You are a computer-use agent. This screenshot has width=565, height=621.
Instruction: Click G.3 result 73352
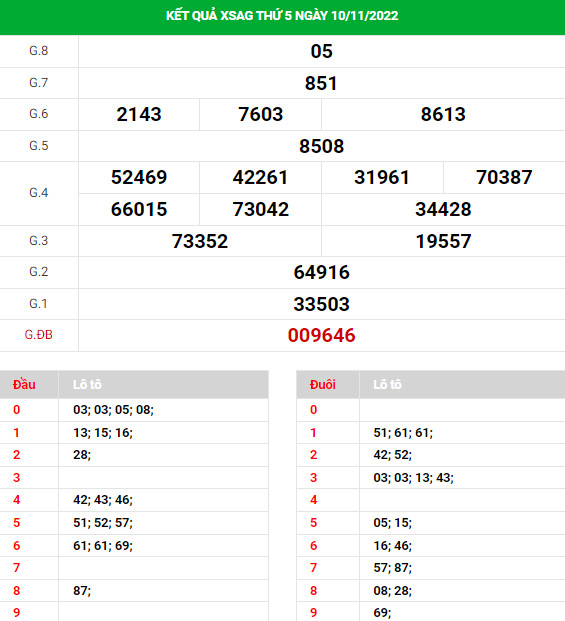pyautogui.click(x=200, y=242)
